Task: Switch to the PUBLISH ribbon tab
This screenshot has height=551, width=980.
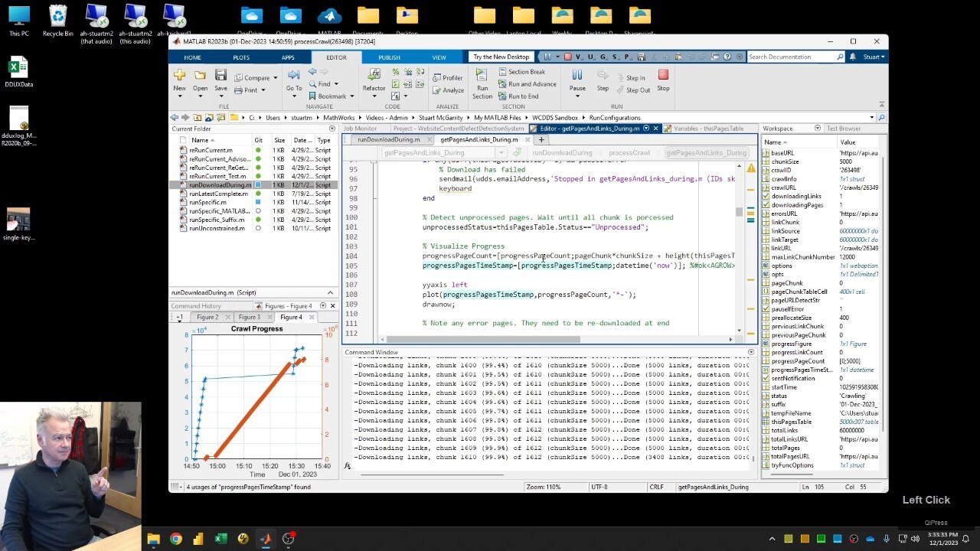Action: pos(389,57)
